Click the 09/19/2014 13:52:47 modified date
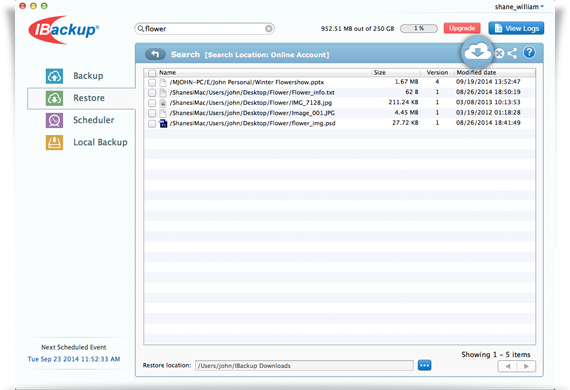The width and height of the screenshot is (570, 390). 488,82
